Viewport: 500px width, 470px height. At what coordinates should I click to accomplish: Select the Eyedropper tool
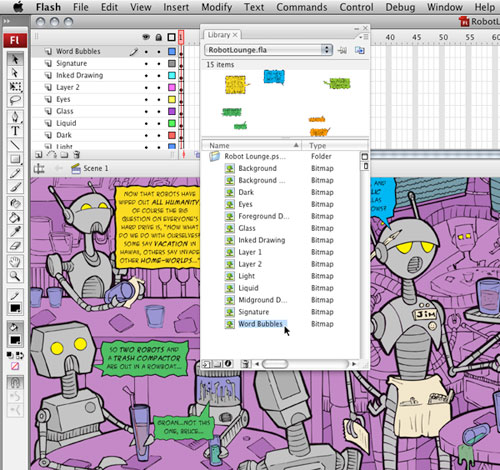click(15, 232)
